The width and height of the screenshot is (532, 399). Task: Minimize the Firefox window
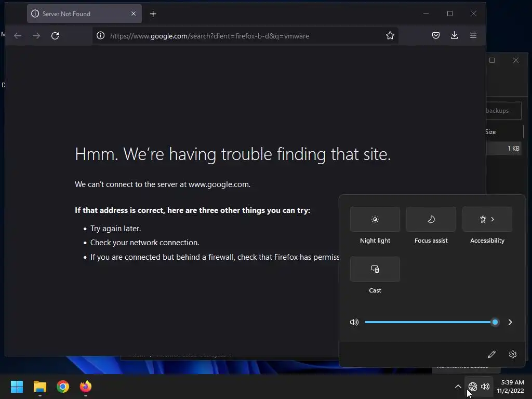click(426, 14)
